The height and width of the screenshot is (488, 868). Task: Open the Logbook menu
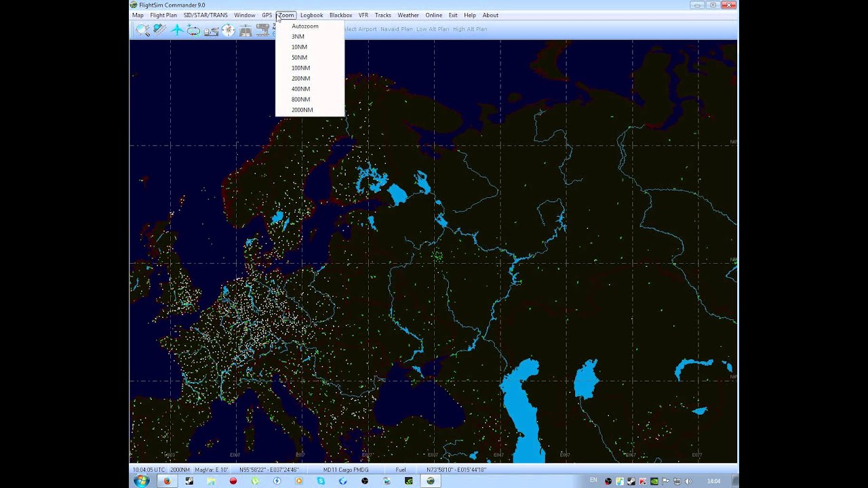click(312, 15)
